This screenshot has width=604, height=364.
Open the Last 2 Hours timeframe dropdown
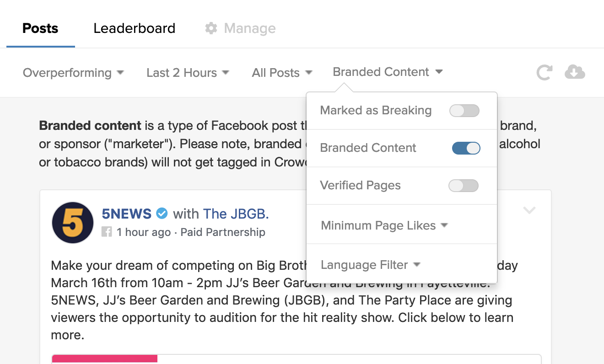click(x=188, y=73)
